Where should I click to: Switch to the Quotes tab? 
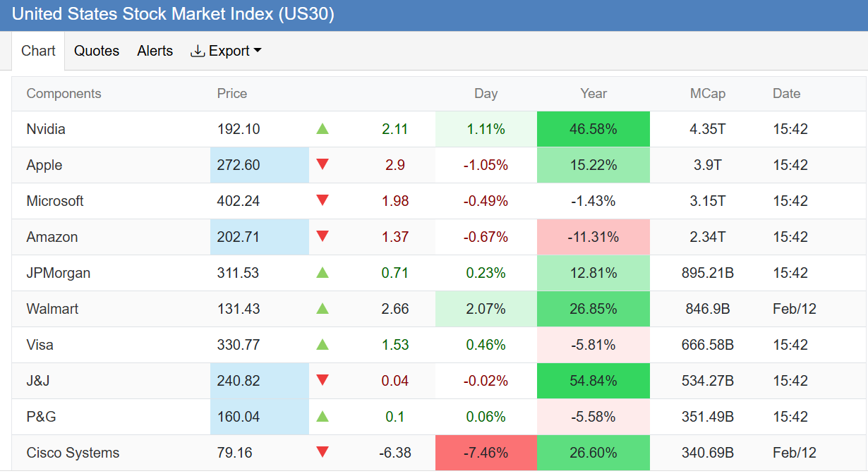pyautogui.click(x=97, y=51)
